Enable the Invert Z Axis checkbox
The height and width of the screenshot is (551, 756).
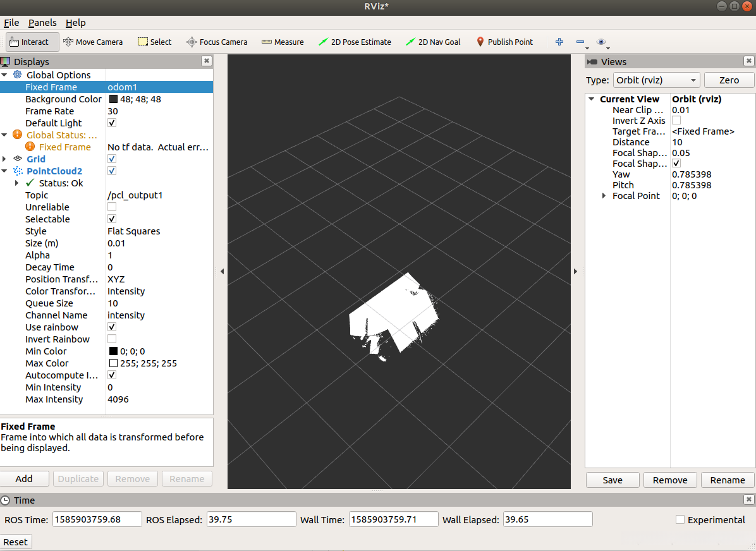click(676, 121)
